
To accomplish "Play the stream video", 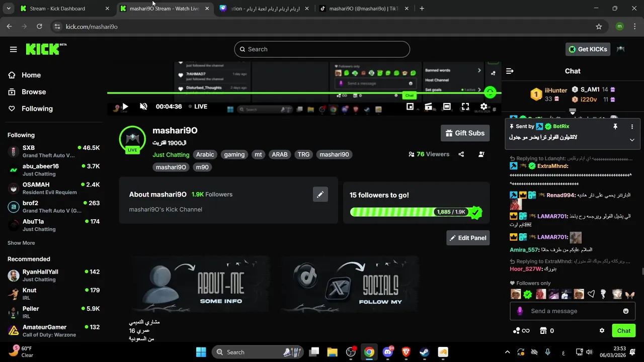I will (125, 107).
